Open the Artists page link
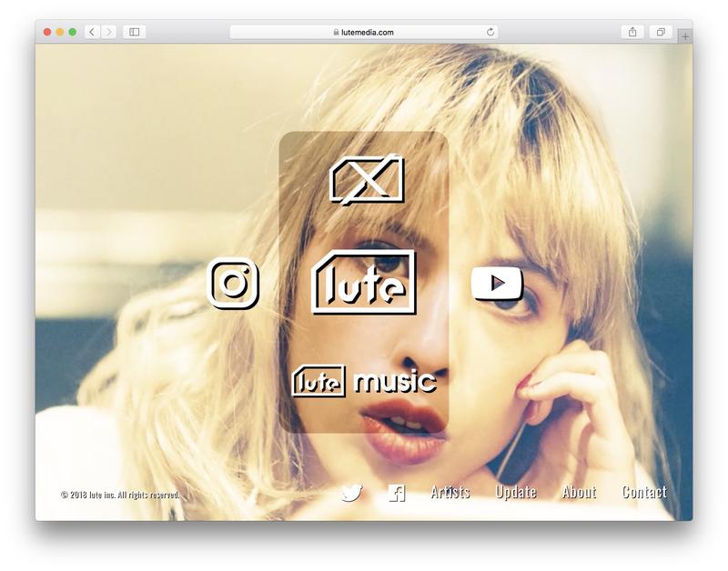Viewport: 728px width, 571px height. pos(450,492)
